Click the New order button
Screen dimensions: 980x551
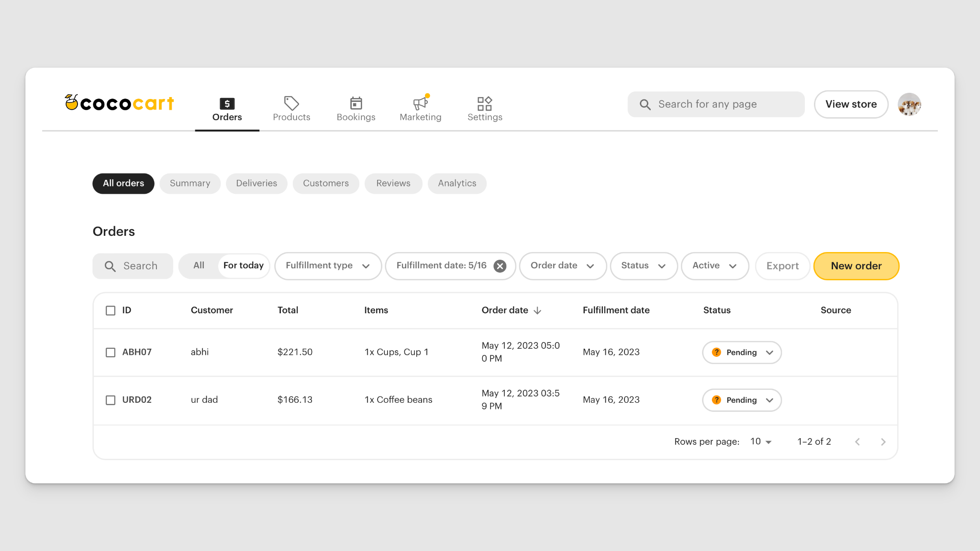(x=856, y=266)
